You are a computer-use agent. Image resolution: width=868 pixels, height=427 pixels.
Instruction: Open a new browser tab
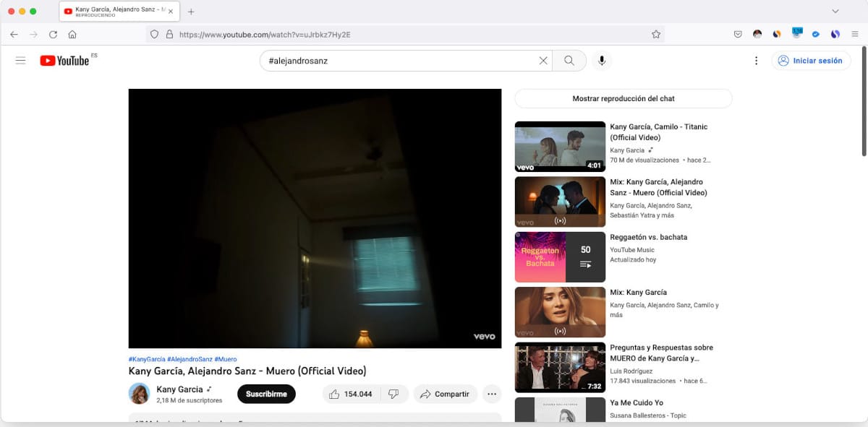pos(191,12)
